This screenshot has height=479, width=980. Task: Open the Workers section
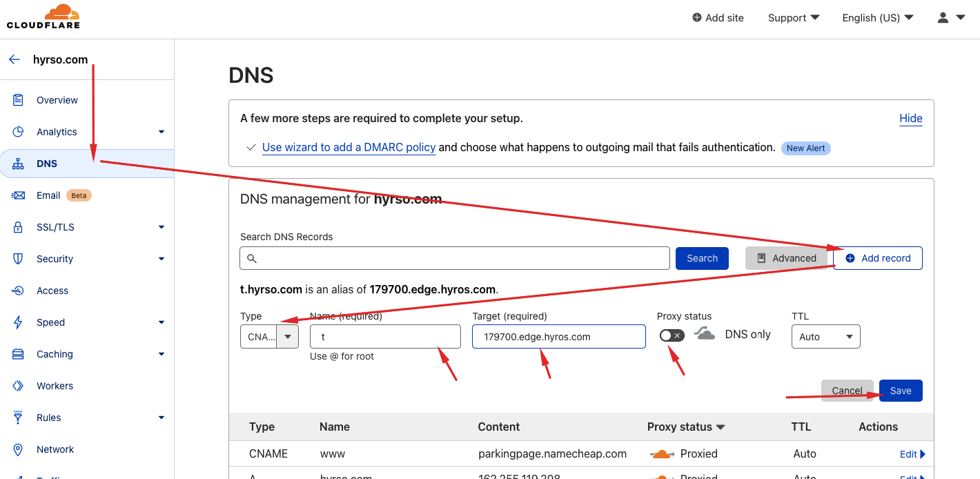55,385
